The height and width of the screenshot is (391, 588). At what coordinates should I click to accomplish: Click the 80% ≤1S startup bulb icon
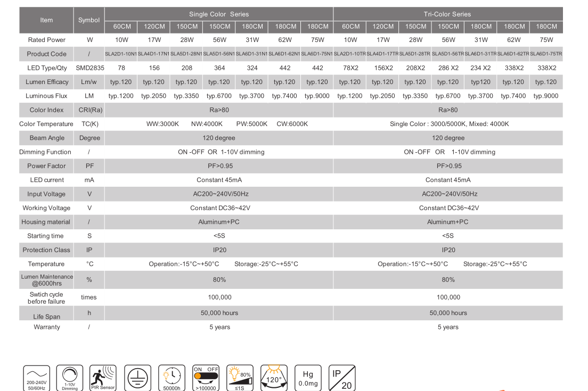click(240, 378)
